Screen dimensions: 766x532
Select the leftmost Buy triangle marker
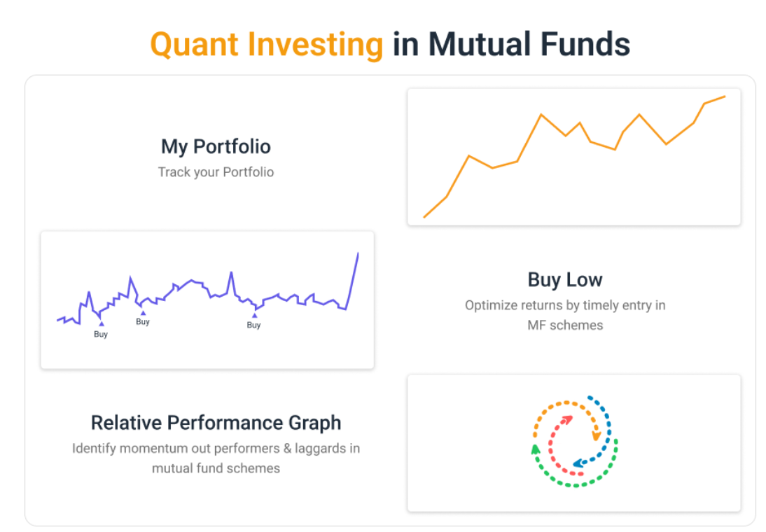(102, 324)
